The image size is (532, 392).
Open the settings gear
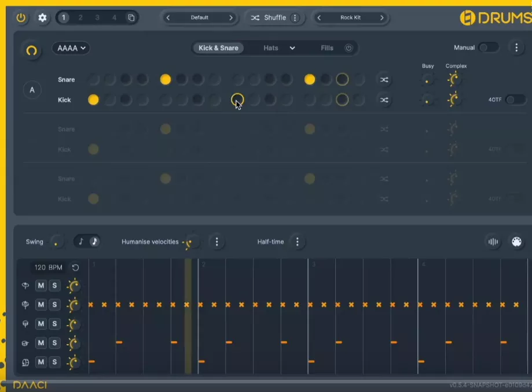click(42, 17)
